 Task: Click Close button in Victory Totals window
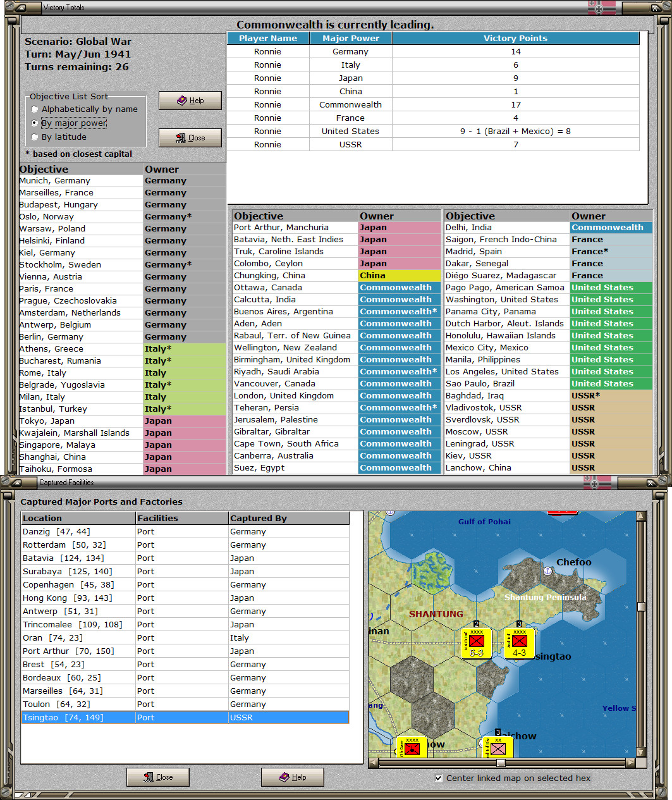click(x=190, y=138)
